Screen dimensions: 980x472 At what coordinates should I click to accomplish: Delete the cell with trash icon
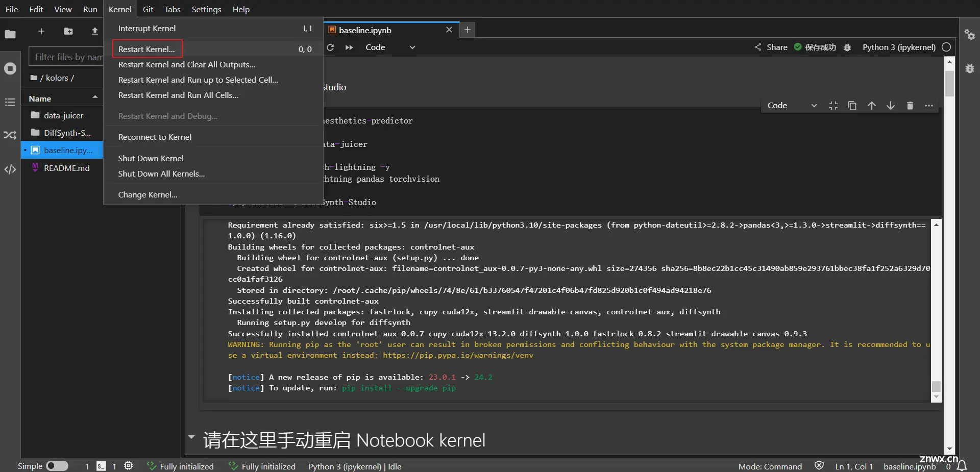[910, 106]
